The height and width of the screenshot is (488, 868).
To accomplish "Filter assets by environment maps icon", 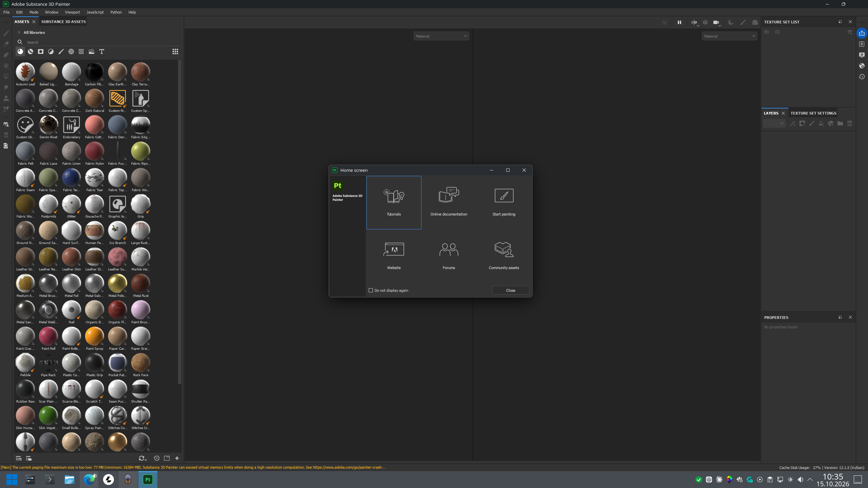I will [x=92, y=52].
